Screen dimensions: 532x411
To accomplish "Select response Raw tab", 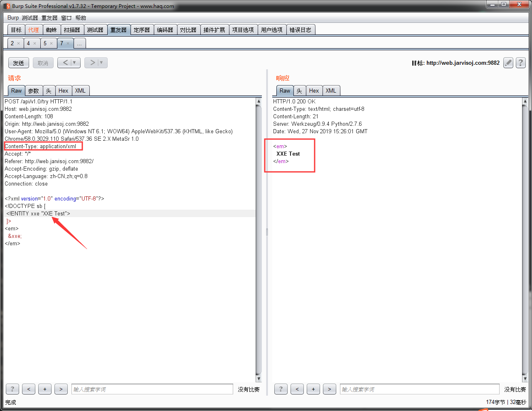I will click(x=285, y=91).
